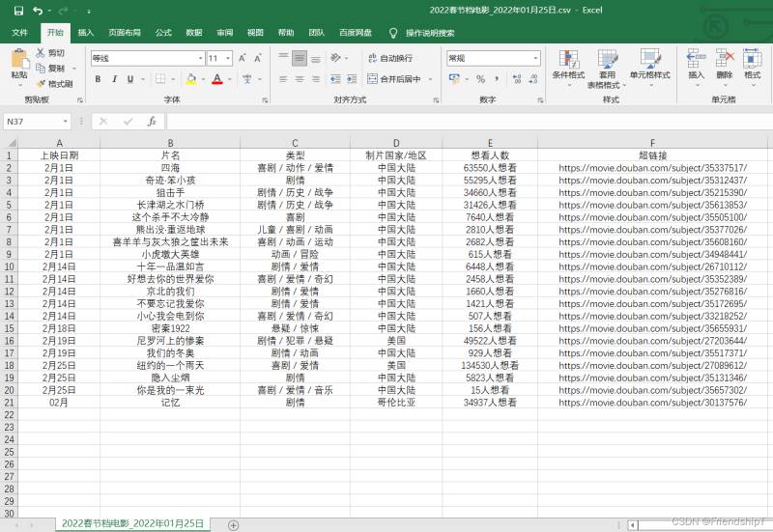Open the File (文件) menu
Image resolution: width=773 pixels, height=532 pixels.
point(19,33)
